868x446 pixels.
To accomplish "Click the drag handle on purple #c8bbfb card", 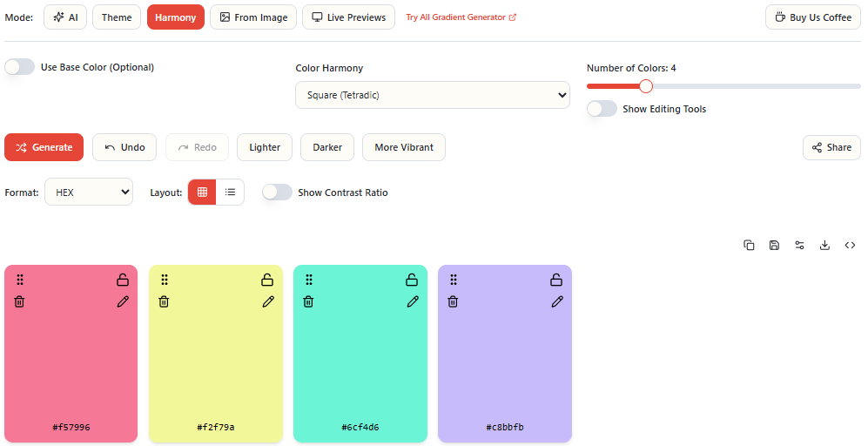I will tap(454, 280).
